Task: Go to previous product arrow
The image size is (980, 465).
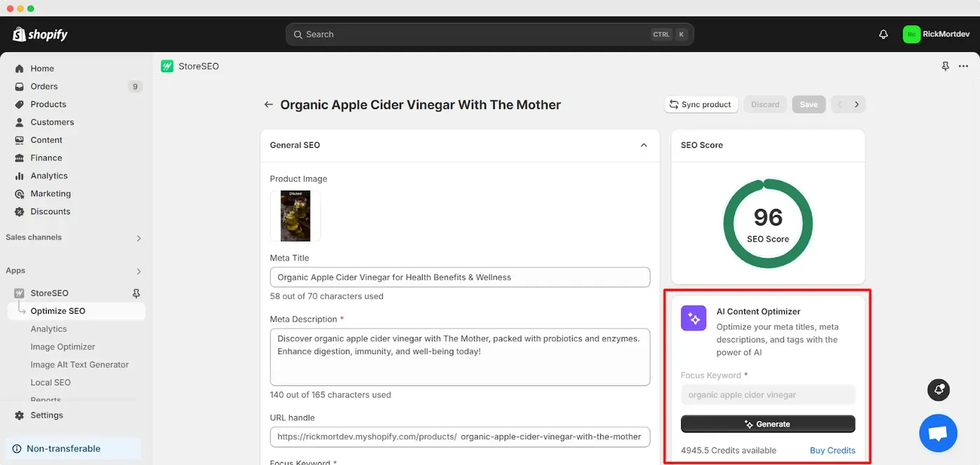Action: click(840, 104)
